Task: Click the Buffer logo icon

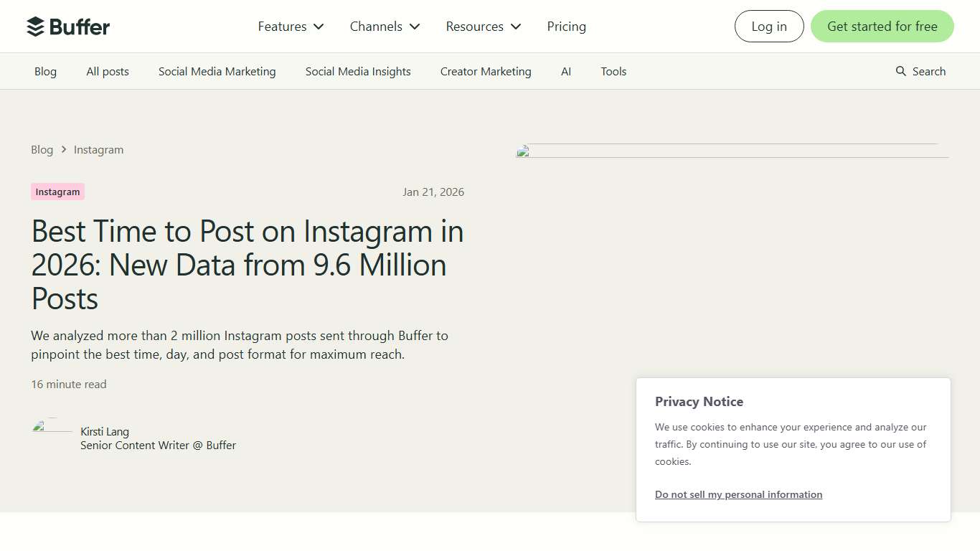Action: point(34,26)
